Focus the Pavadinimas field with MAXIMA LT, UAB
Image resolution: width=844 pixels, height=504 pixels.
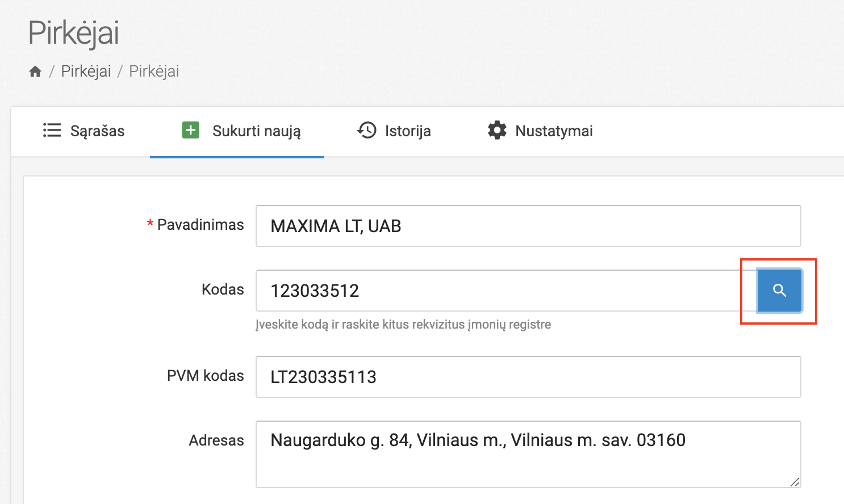click(528, 226)
